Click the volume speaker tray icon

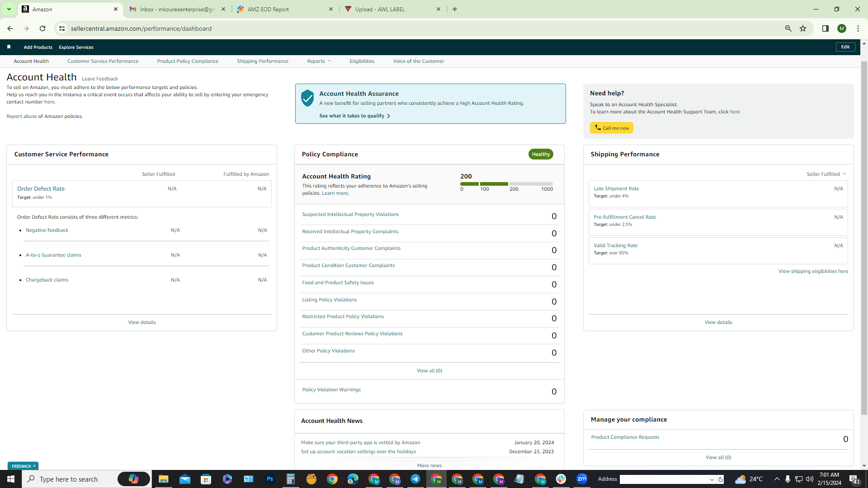tap(809, 479)
